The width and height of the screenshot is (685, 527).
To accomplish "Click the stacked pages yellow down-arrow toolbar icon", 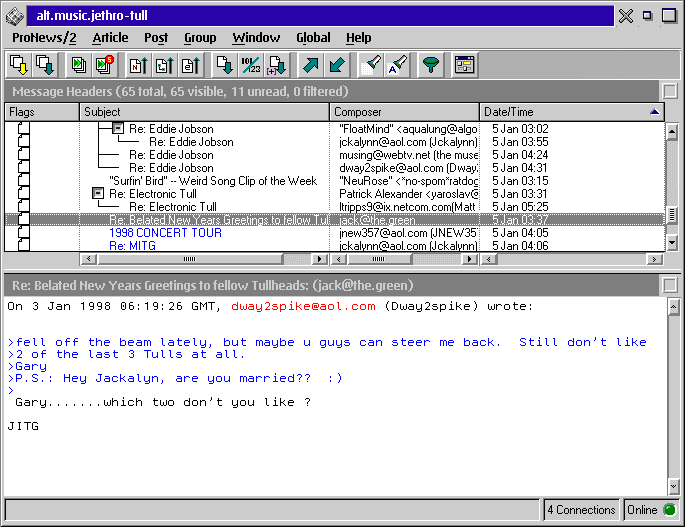I will 19,65.
